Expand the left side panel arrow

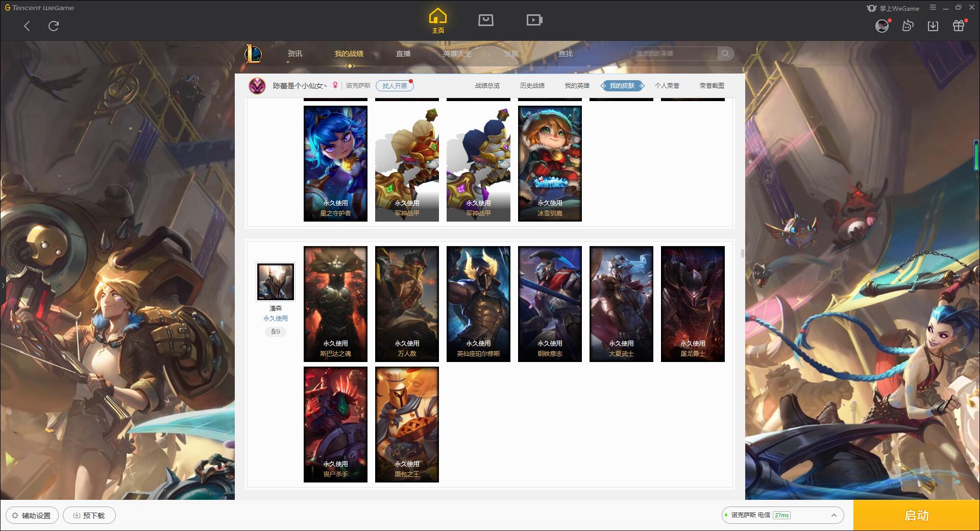(x=3, y=285)
